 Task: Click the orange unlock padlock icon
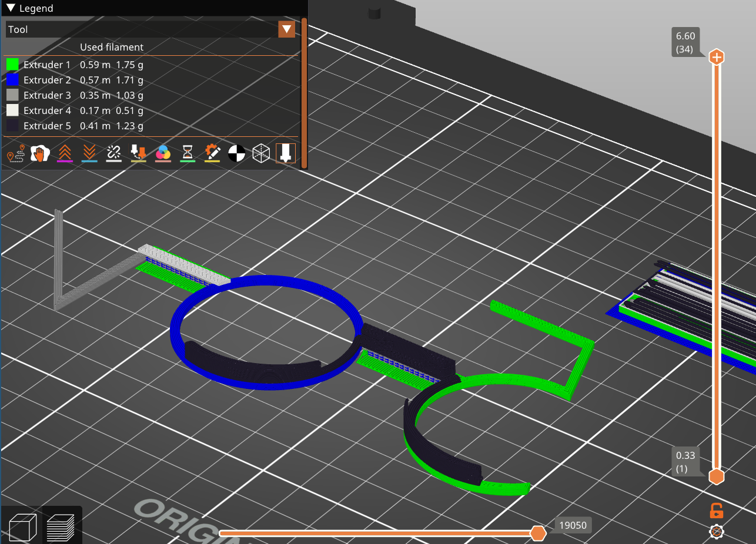pos(716,510)
